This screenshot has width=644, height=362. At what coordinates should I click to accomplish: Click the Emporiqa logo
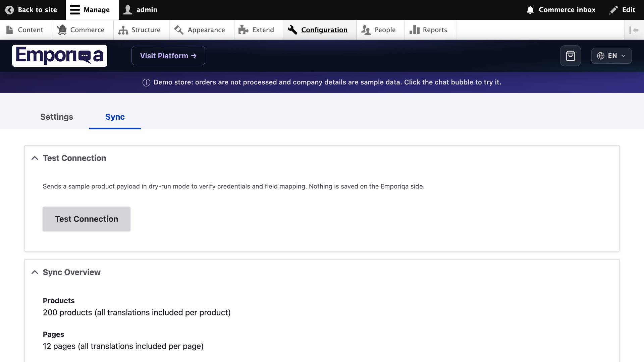click(60, 56)
